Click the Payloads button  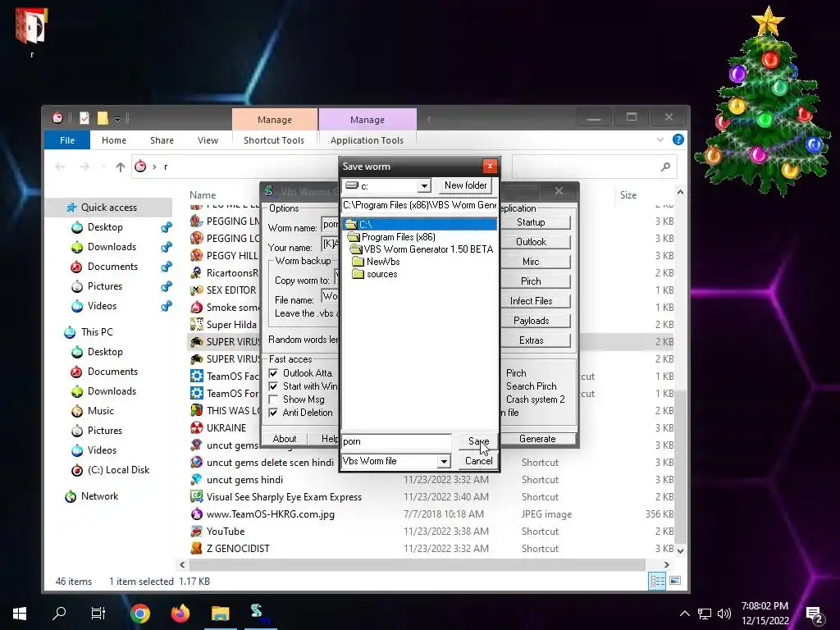coord(531,321)
